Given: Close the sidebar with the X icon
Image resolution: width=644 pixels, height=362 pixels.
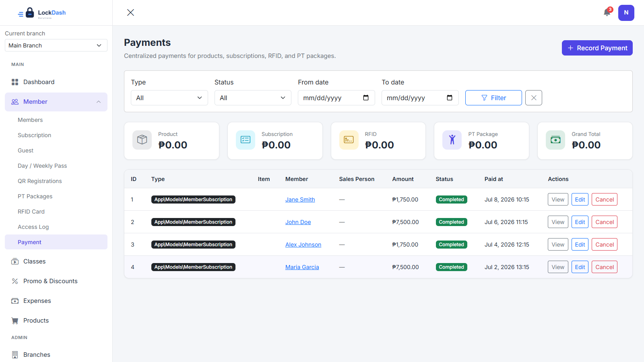Looking at the screenshot, I should [130, 12].
